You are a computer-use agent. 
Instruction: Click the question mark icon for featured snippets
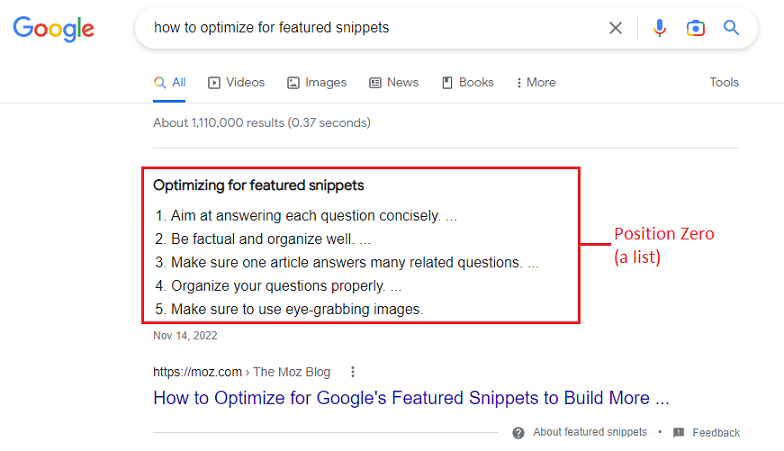pos(518,433)
